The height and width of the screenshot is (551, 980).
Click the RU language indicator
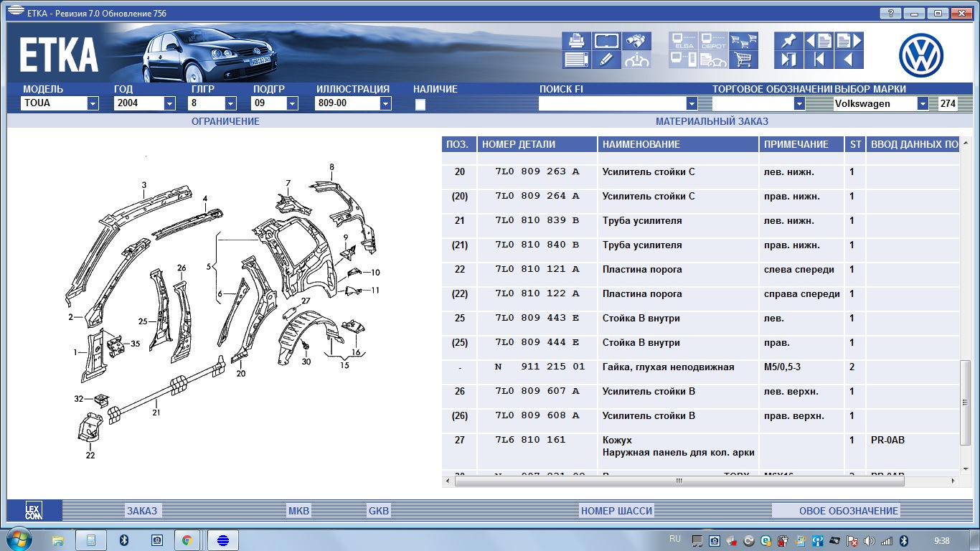[x=674, y=538]
